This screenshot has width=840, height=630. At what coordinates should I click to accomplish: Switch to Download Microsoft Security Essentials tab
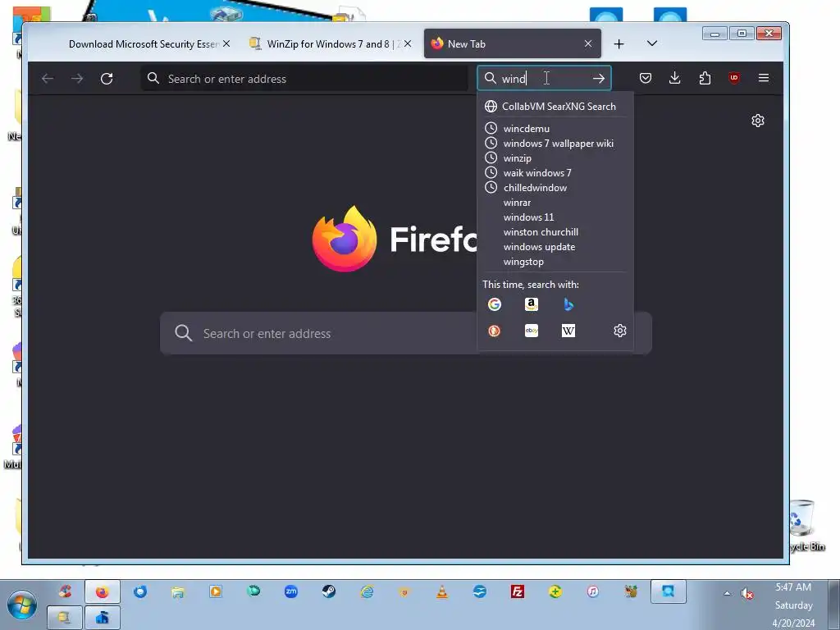[x=144, y=44]
